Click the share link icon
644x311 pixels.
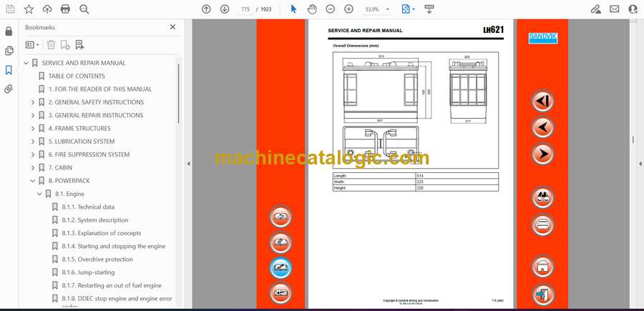pos(596,9)
